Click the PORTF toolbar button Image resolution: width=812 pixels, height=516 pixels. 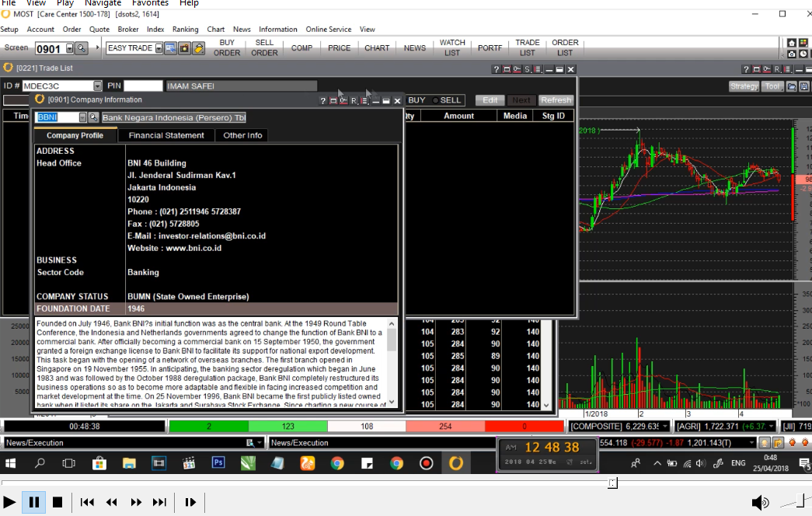click(x=490, y=47)
